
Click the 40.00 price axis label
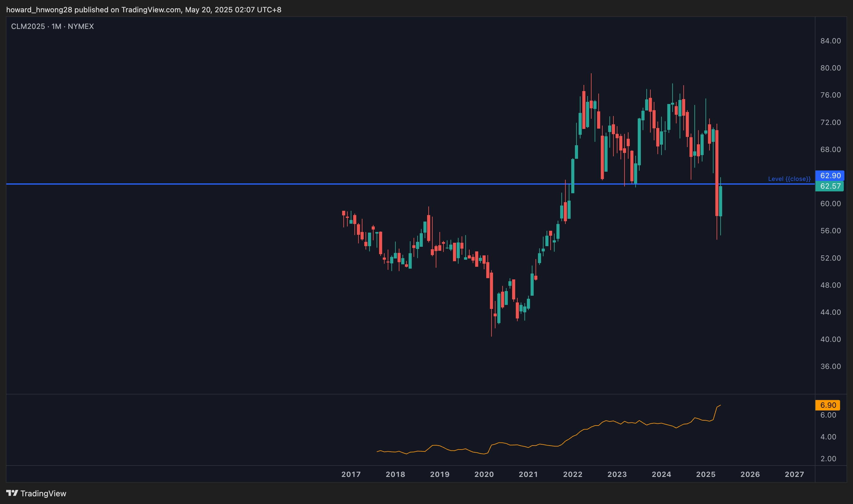(x=830, y=339)
